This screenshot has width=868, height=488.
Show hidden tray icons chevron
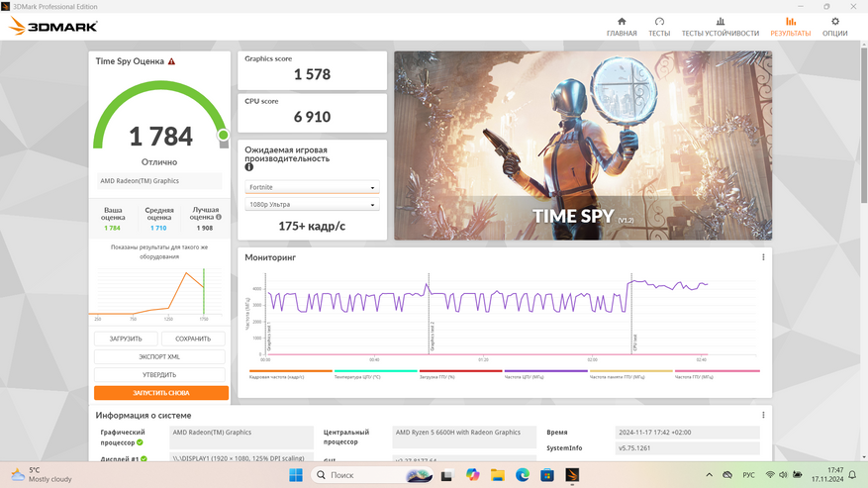coord(709,475)
